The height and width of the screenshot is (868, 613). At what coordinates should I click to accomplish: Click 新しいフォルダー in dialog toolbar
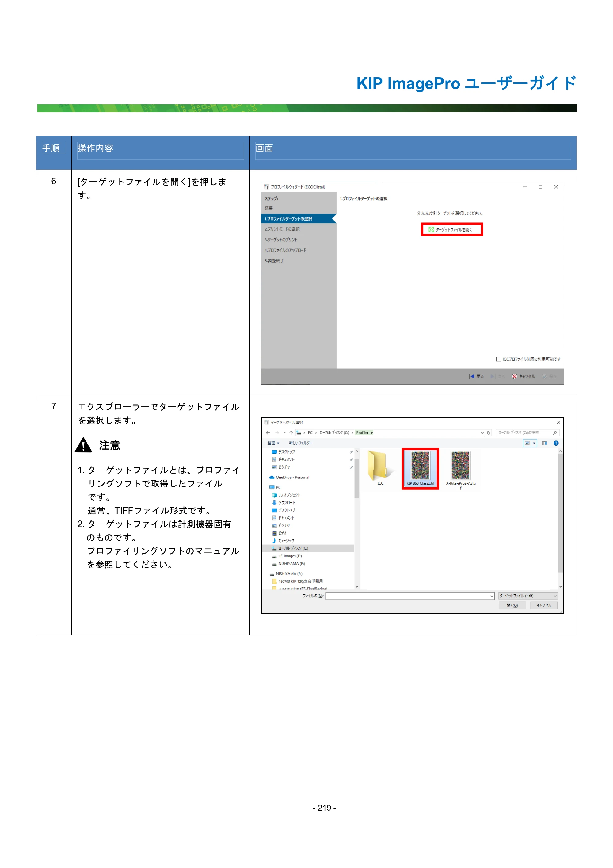(x=300, y=443)
